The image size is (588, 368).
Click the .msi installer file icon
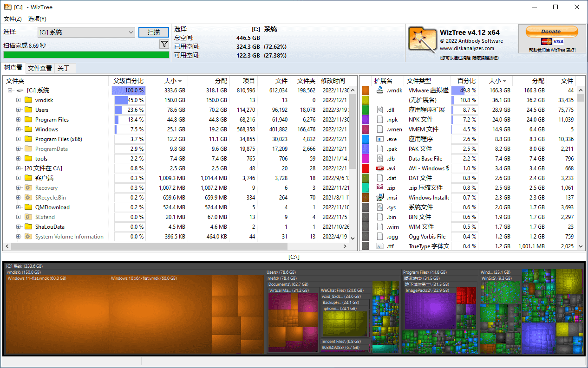click(379, 197)
